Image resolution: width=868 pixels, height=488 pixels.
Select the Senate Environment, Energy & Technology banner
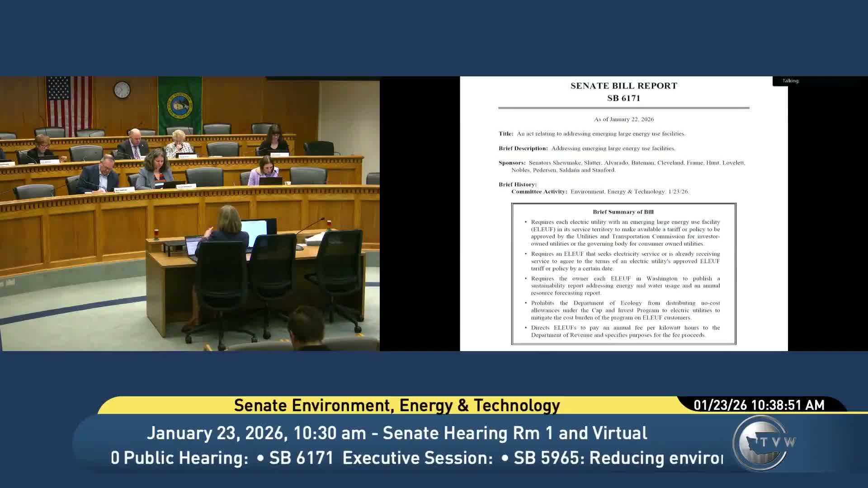click(x=397, y=405)
